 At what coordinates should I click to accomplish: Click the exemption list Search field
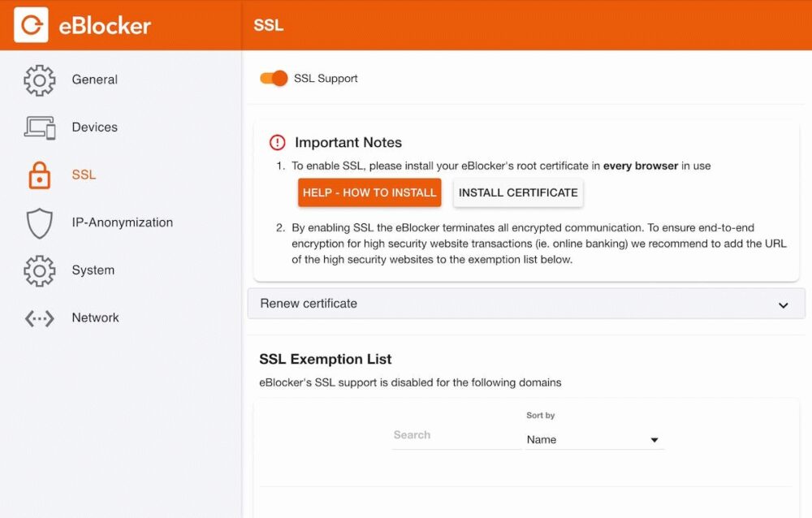coord(456,435)
